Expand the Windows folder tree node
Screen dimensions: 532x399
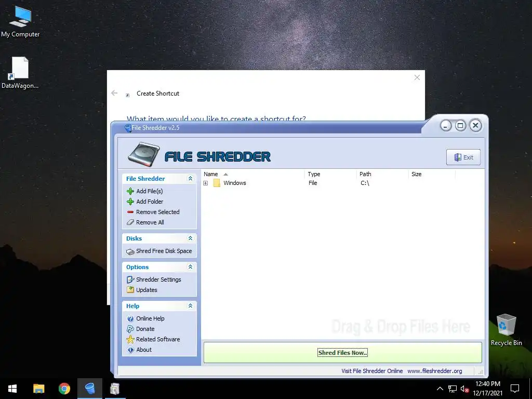click(x=205, y=183)
